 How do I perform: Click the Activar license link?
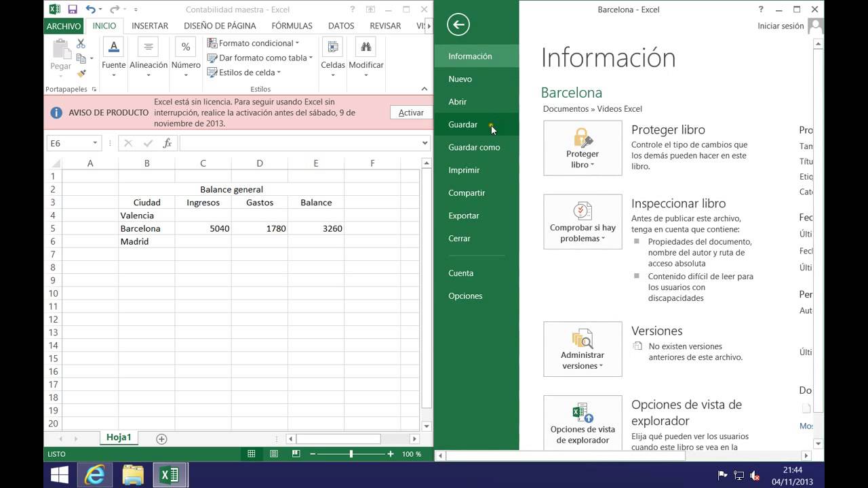410,113
